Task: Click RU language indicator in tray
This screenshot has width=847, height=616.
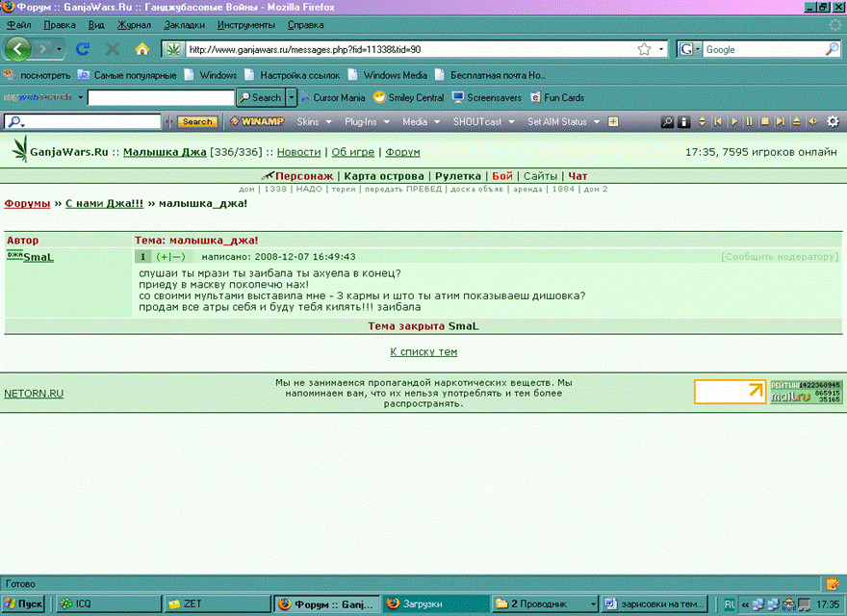Action: [729, 604]
